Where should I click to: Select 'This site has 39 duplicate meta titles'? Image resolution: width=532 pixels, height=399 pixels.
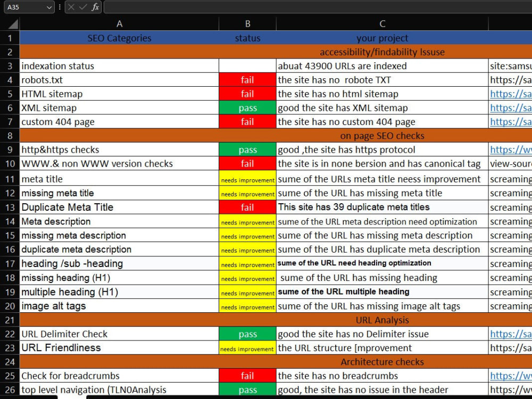[383, 207]
